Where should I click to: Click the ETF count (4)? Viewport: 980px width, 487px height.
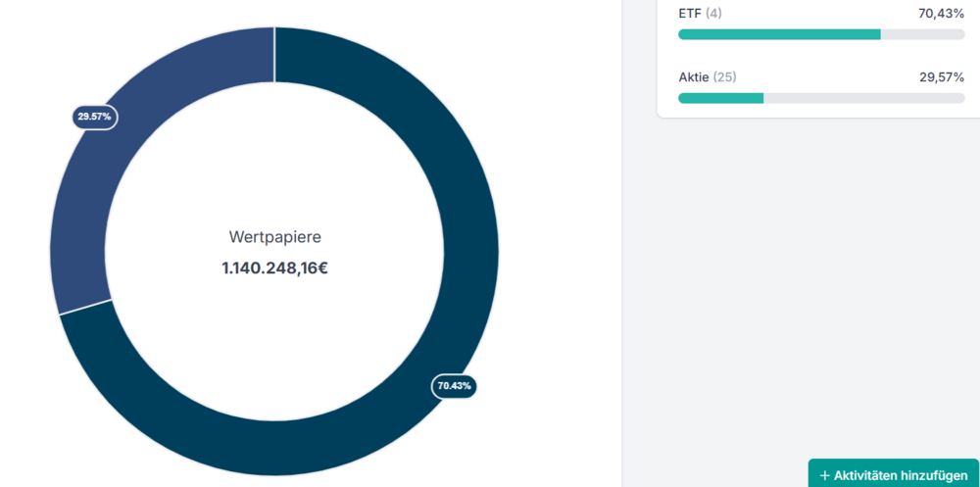[x=713, y=14]
